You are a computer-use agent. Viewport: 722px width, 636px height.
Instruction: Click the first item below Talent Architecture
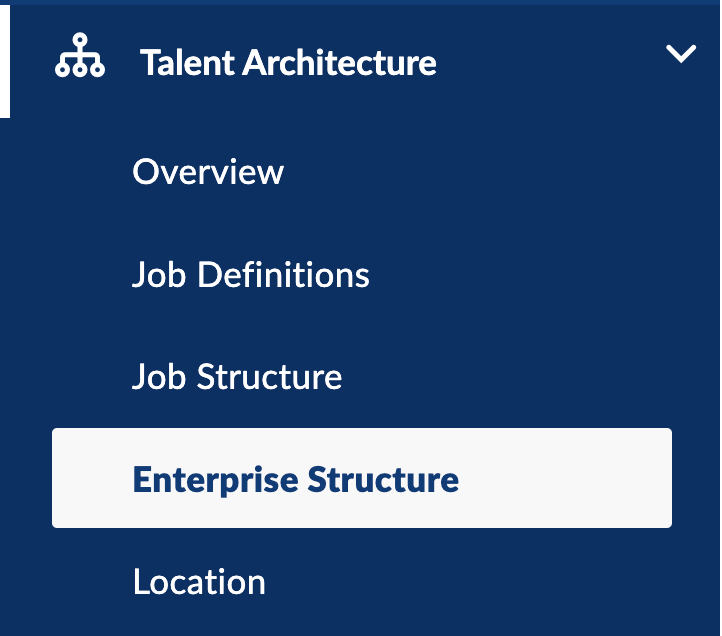pyautogui.click(x=208, y=172)
